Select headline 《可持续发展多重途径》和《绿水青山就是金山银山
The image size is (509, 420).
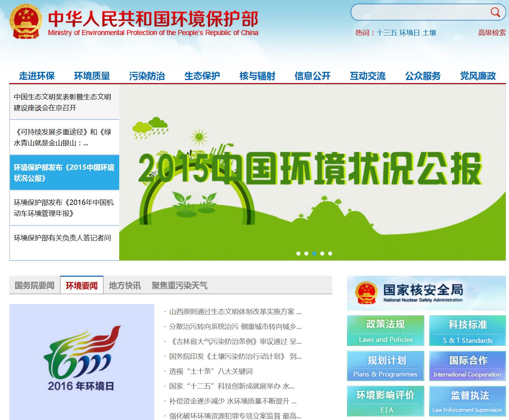(x=64, y=137)
